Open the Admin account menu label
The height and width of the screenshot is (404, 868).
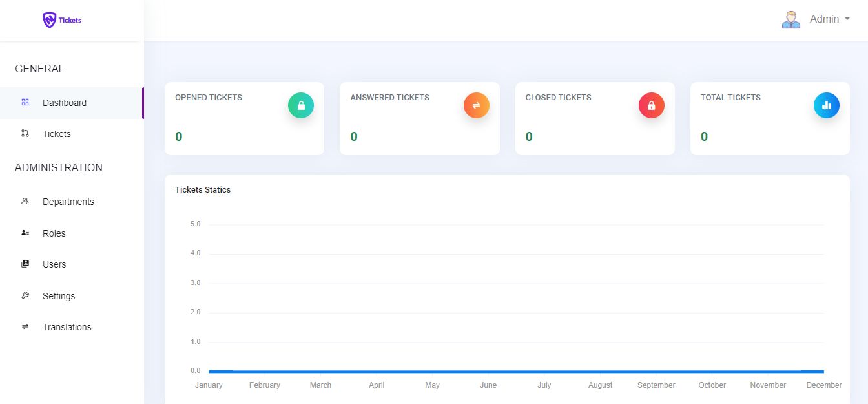(x=824, y=19)
